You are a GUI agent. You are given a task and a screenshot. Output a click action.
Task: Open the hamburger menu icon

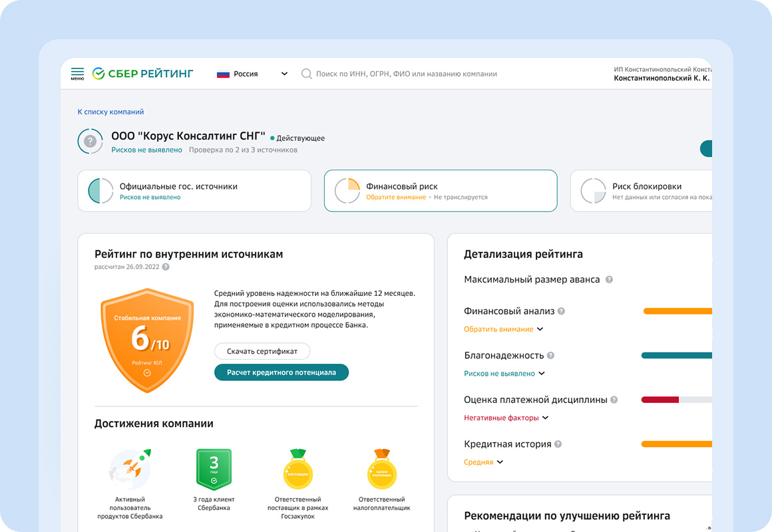77,74
